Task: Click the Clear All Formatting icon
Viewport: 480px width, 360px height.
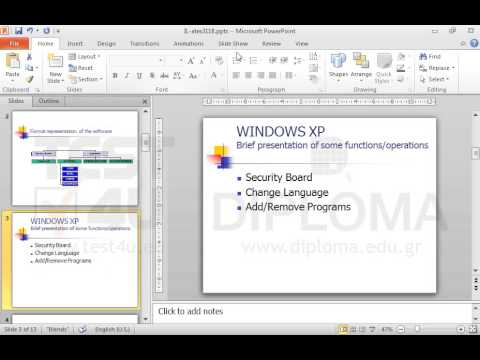Action: [219, 61]
